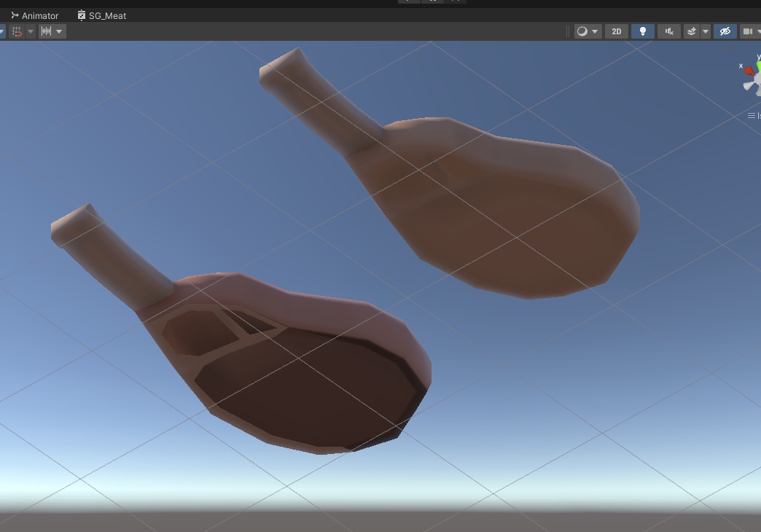Open the scene draw mode dropdown
Screen dimensions: 761x532
[588, 31]
